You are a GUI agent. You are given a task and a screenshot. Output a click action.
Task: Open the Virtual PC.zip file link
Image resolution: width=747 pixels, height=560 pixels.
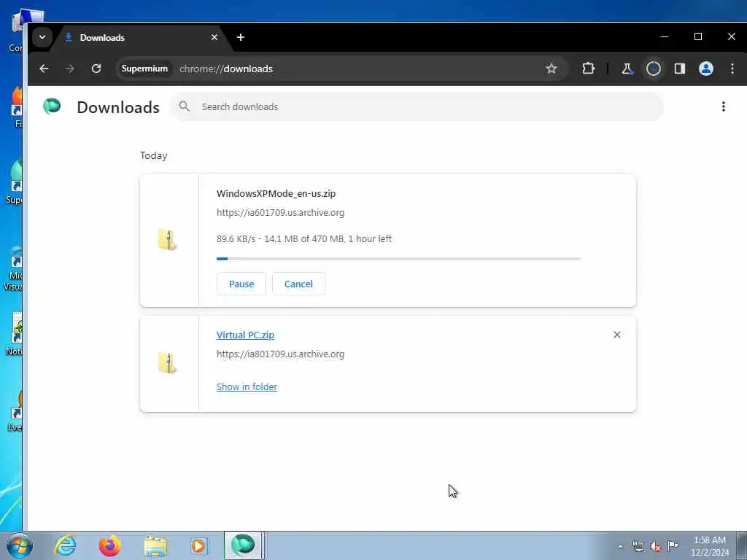click(245, 335)
